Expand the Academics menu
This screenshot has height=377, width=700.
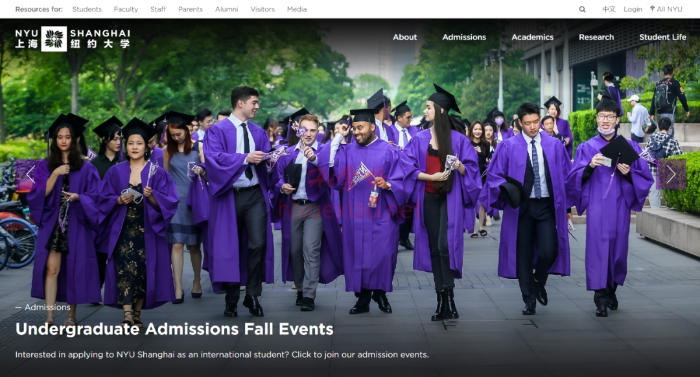point(532,37)
